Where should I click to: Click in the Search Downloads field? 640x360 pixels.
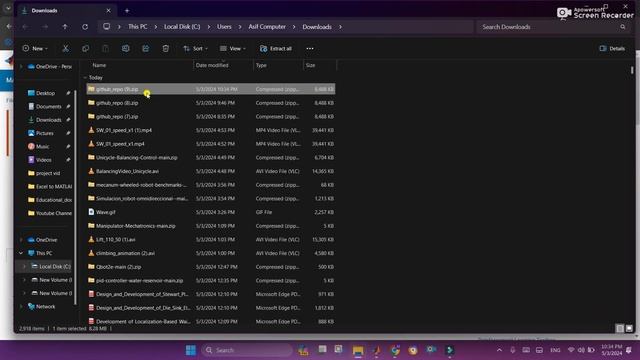click(553, 27)
